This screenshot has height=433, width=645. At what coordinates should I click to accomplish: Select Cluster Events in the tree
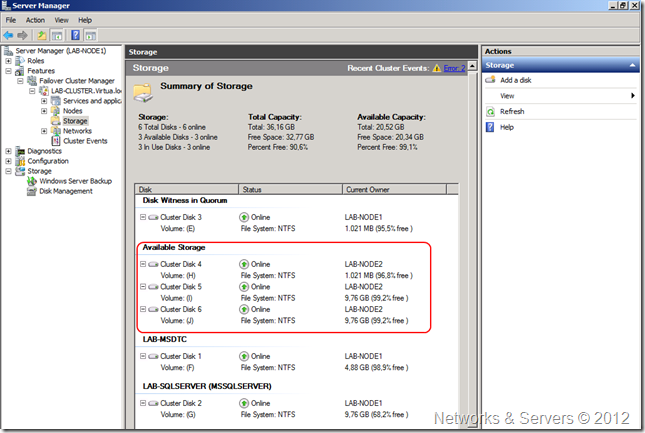coord(85,141)
